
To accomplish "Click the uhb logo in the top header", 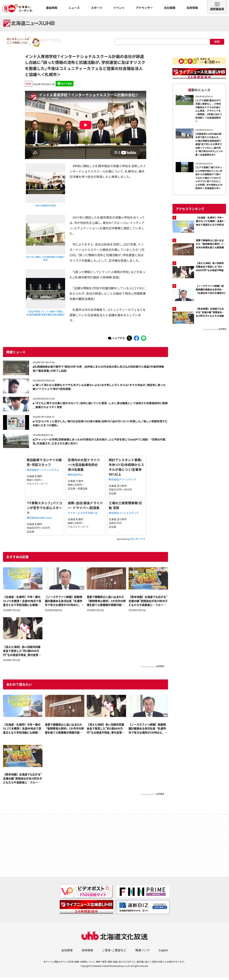I will [18, 8].
